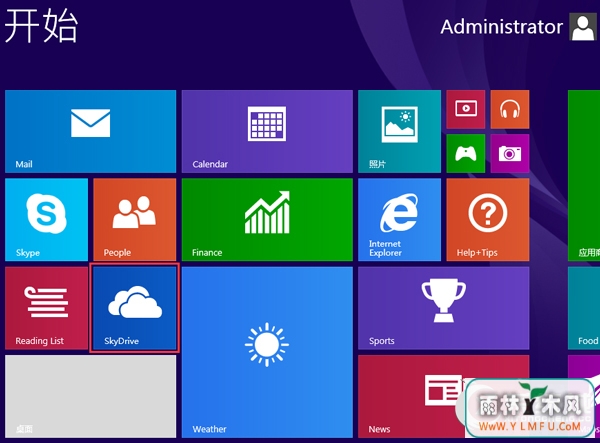Launch the Music headphones tile
The height and width of the screenshot is (443, 600).
tap(510, 109)
